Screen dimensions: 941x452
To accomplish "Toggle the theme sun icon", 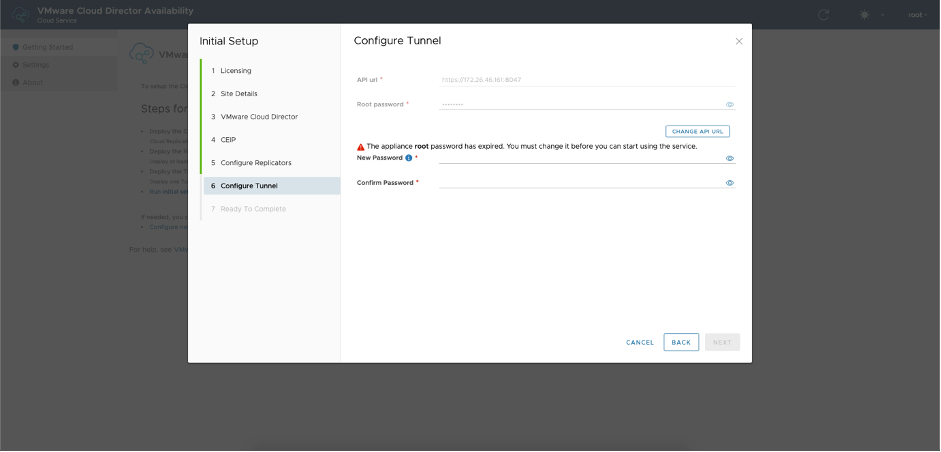I will click(x=865, y=15).
